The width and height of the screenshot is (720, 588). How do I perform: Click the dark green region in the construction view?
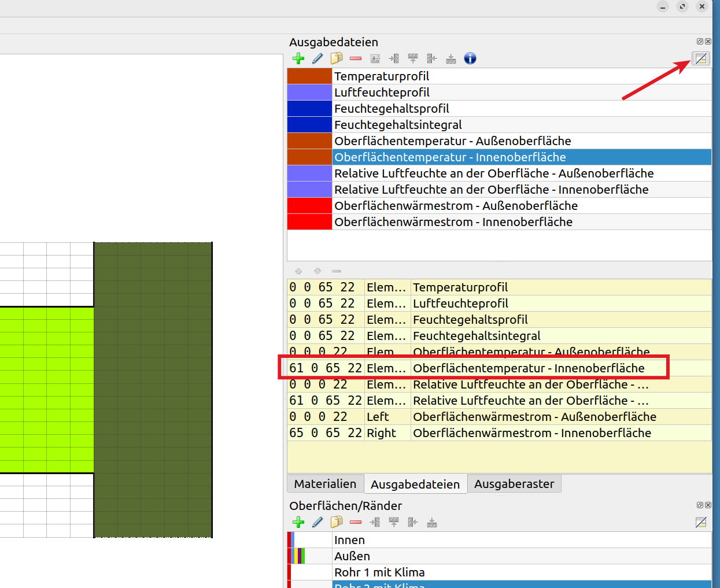tap(153, 390)
